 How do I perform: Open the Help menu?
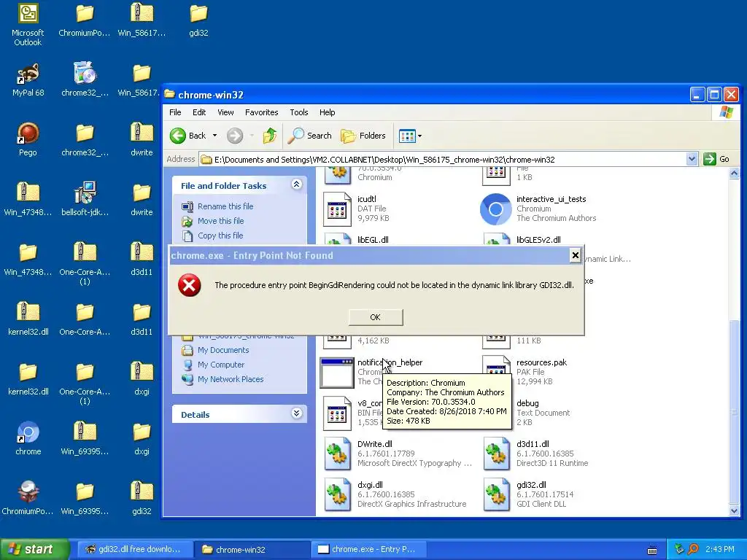[x=327, y=112]
